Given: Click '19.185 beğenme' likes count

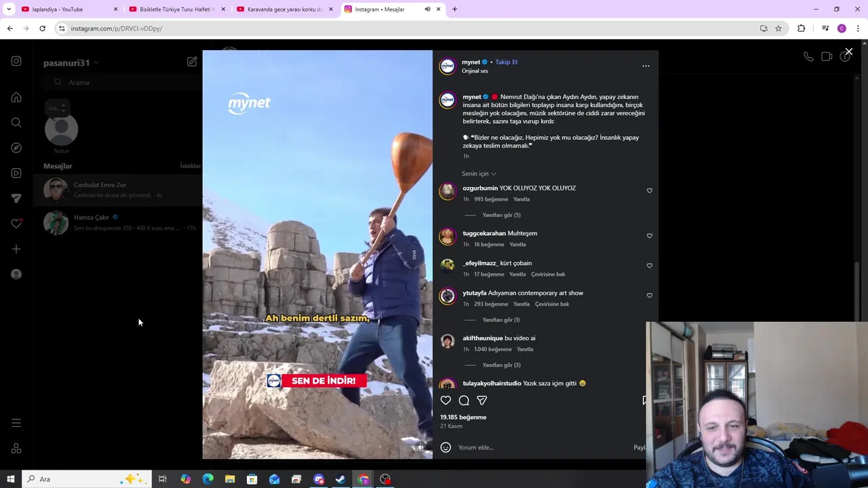Looking at the screenshot, I should [463, 417].
